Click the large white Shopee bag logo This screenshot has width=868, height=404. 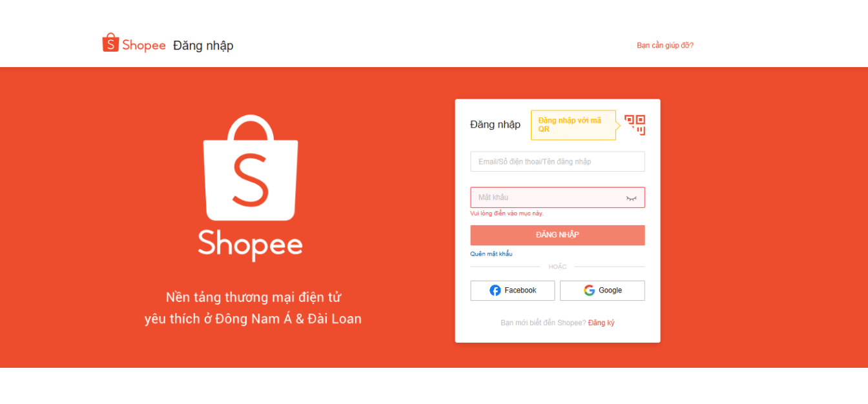[251, 168]
